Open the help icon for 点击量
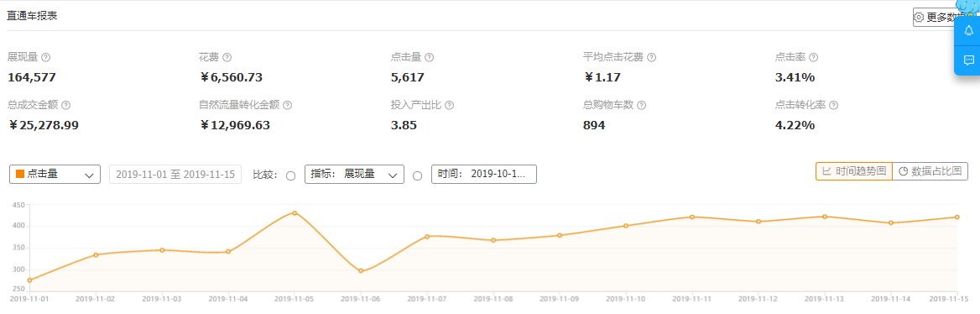 coord(429,58)
